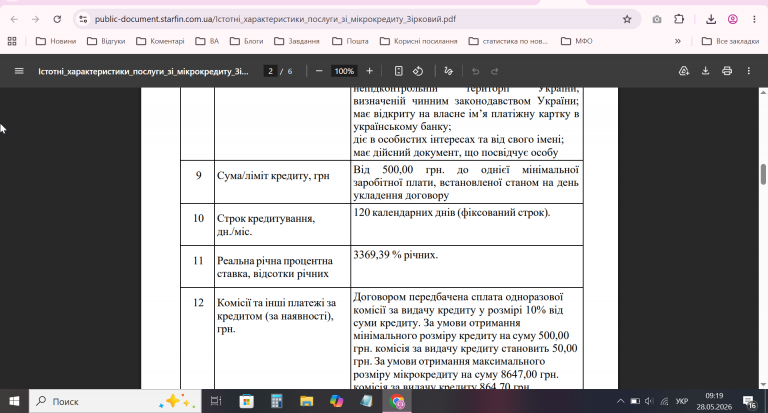Zoom in with the plus icon

369,71
